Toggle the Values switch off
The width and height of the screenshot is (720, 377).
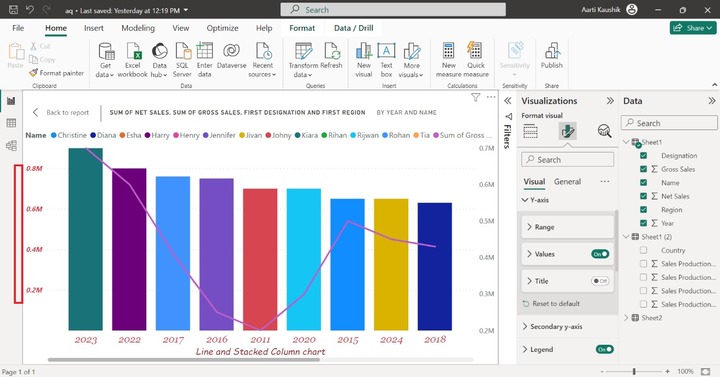(600, 254)
